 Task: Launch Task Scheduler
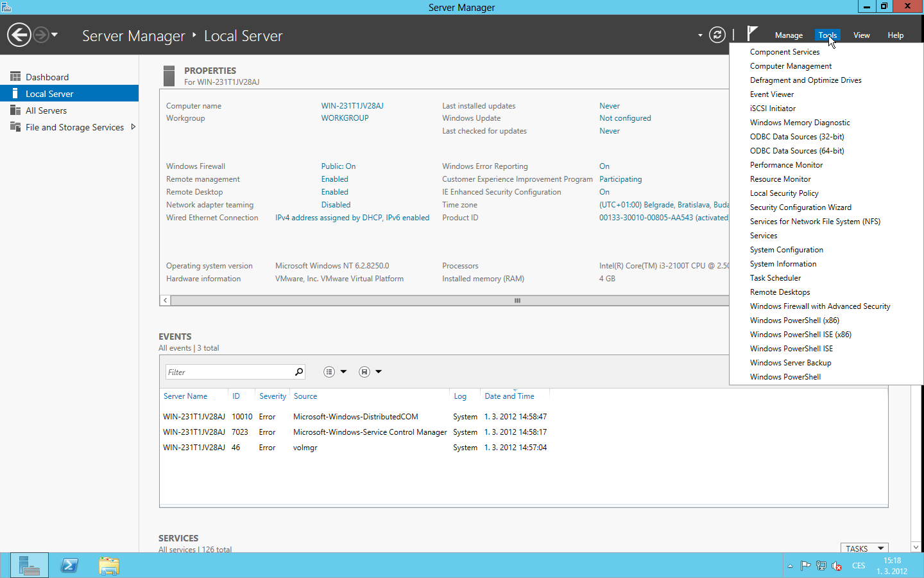pos(775,278)
